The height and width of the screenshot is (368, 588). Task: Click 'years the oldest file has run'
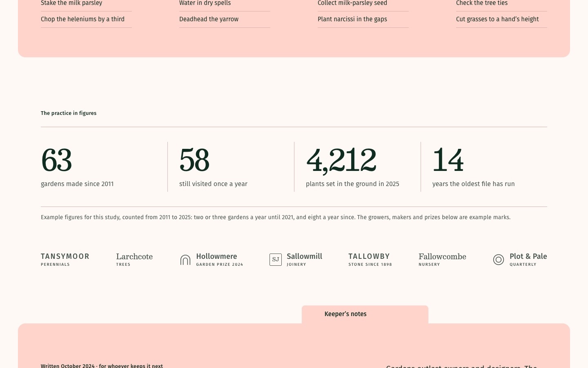473,184
